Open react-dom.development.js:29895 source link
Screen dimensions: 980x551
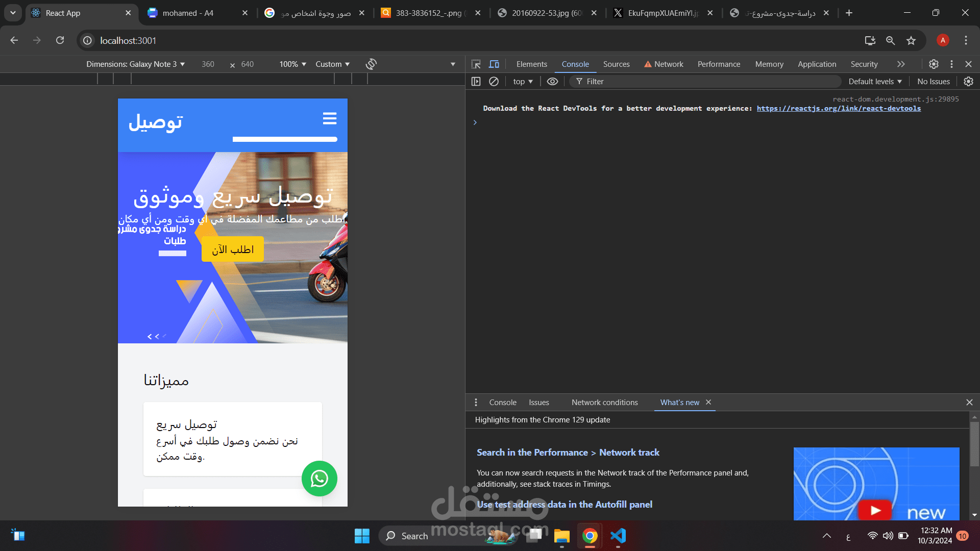pos(896,99)
